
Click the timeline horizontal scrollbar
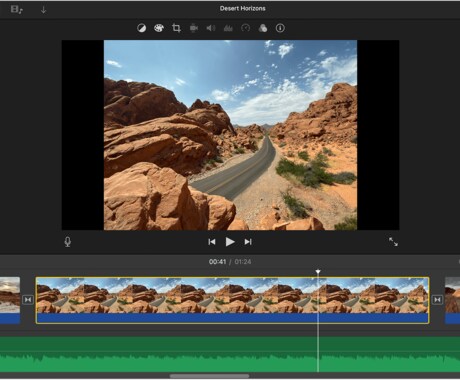click(209, 376)
